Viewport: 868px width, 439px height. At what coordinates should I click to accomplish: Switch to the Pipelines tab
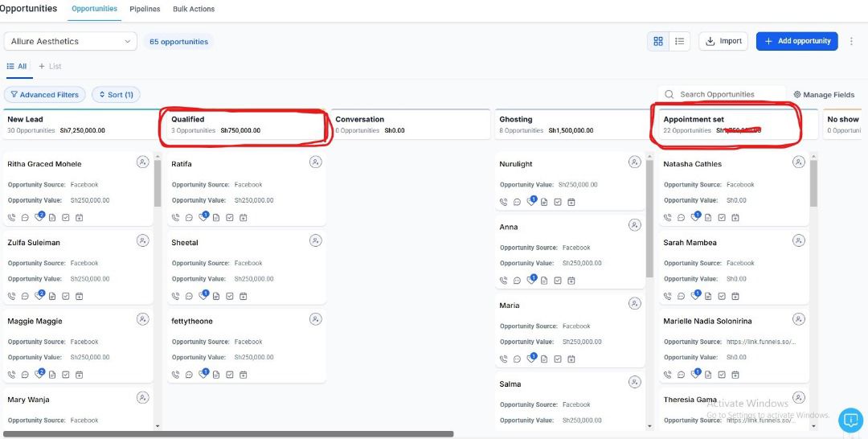point(145,9)
